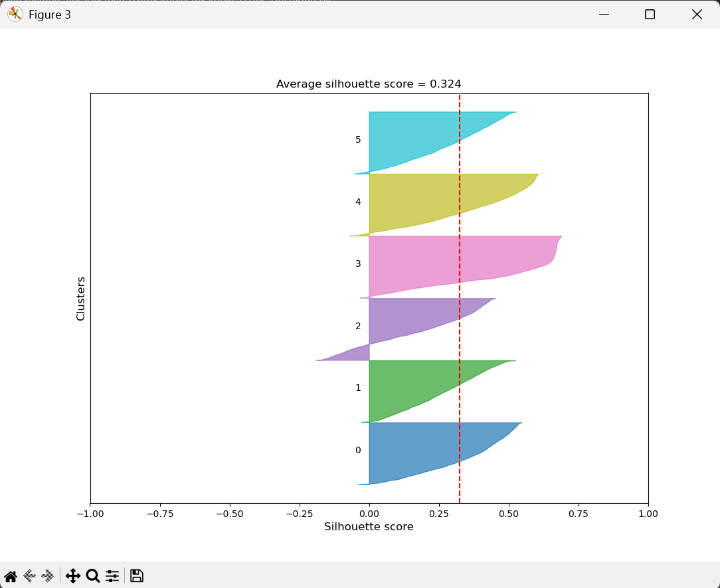The width and height of the screenshot is (720, 588).
Task: Activate the Zoom-to-rectangle tool
Action: pos(92,575)
